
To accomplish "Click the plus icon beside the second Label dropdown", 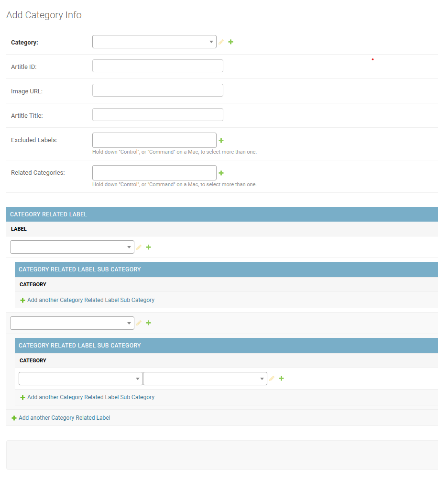I will point(148,323).
